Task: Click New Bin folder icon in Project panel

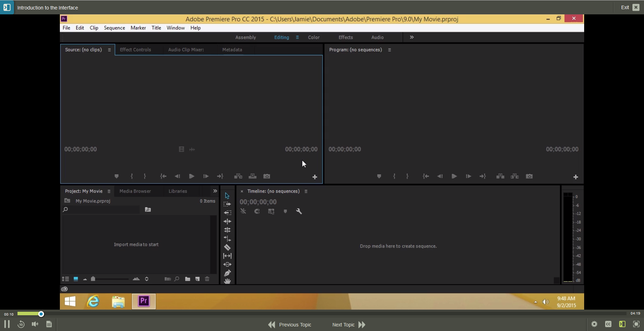Action: tap(188, 279)
